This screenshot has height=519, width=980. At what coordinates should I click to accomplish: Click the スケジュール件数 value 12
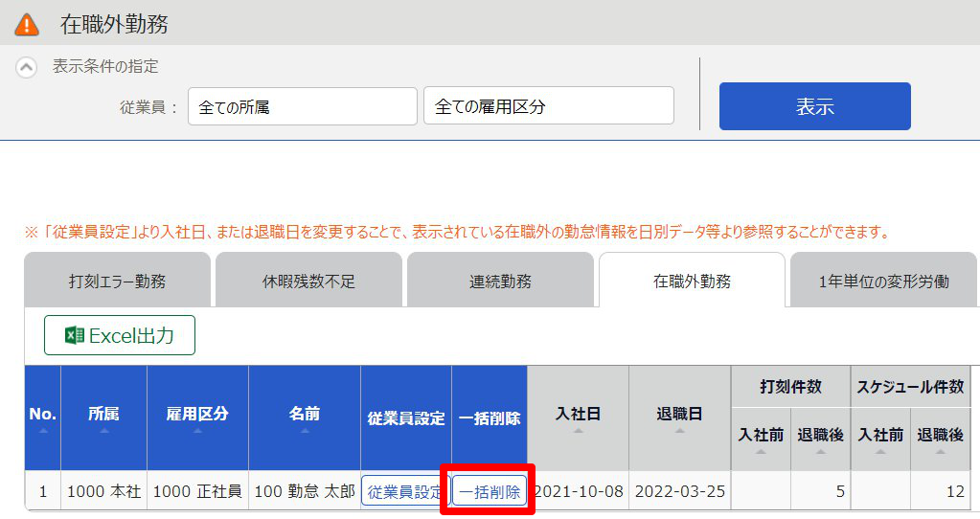click(x=955, y=491)
